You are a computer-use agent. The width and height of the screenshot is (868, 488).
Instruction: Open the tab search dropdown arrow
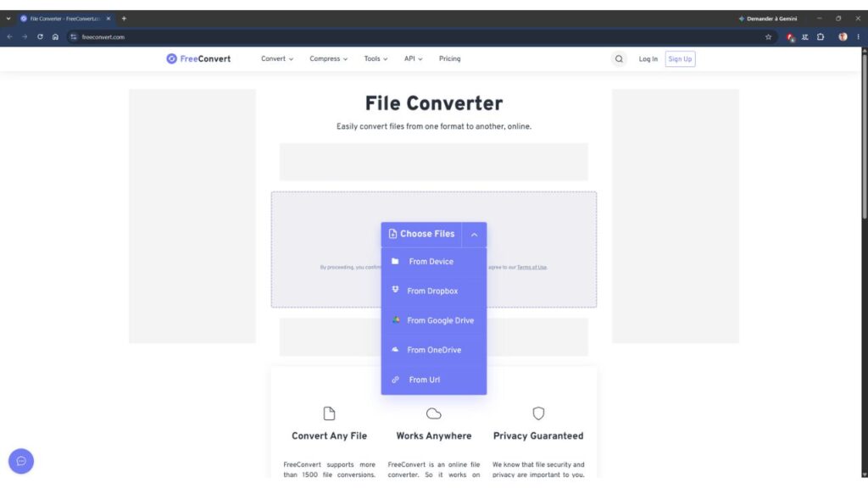point(8,19)
